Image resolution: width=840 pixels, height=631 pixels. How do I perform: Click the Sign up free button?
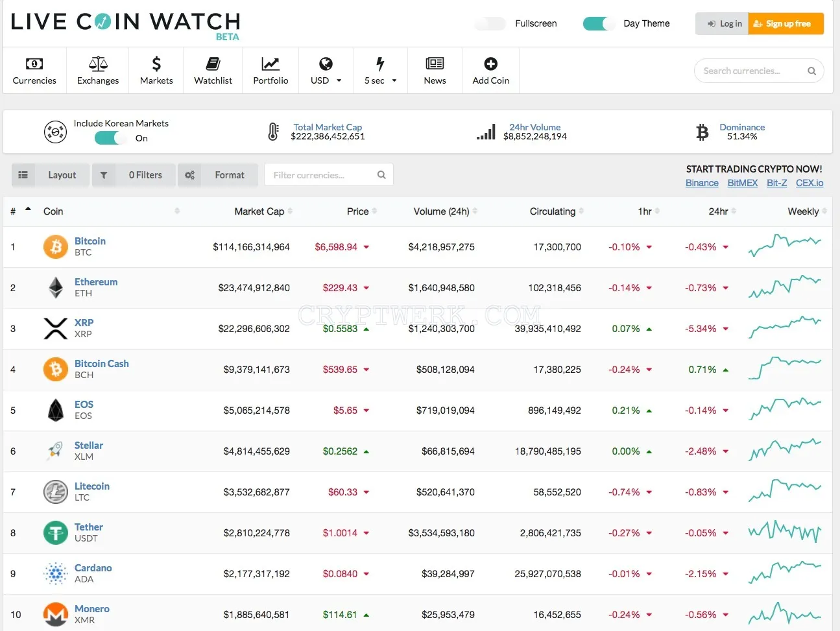(786, 24)
